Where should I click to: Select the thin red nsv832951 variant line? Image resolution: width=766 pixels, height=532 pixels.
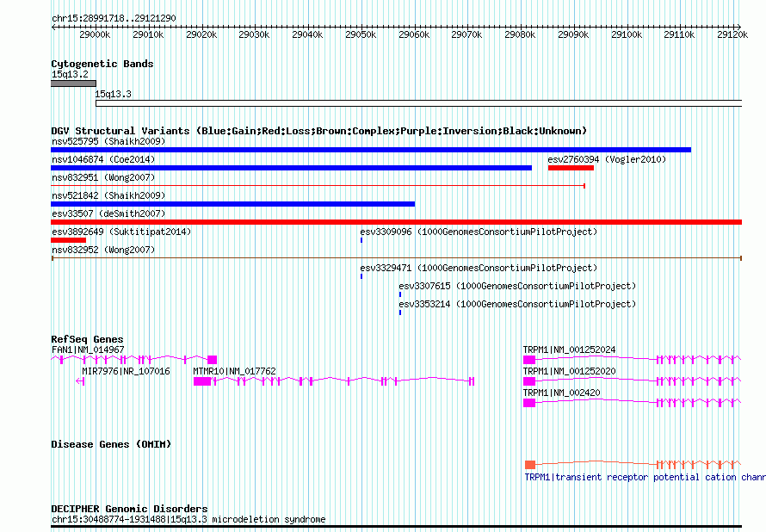(318, 186)
